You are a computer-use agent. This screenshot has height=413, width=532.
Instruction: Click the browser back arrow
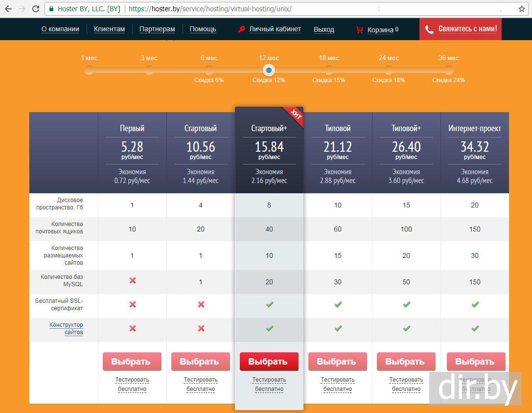coord(8,9)
